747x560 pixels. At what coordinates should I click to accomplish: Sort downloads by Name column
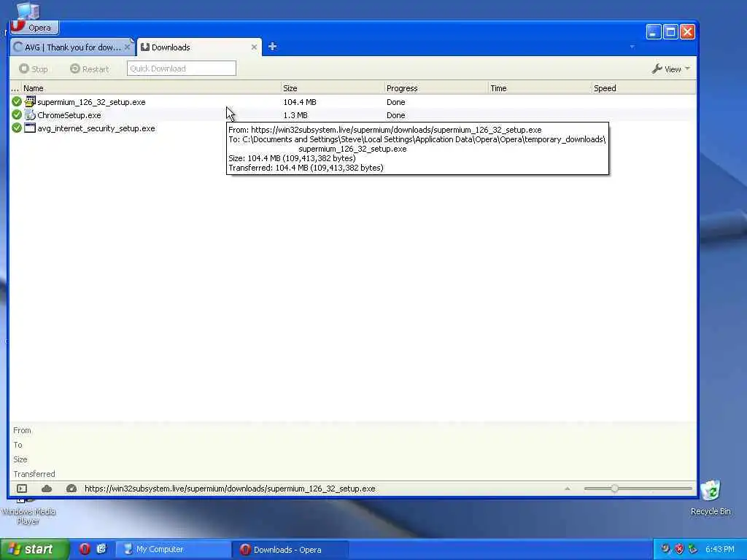tap(151, 88)
